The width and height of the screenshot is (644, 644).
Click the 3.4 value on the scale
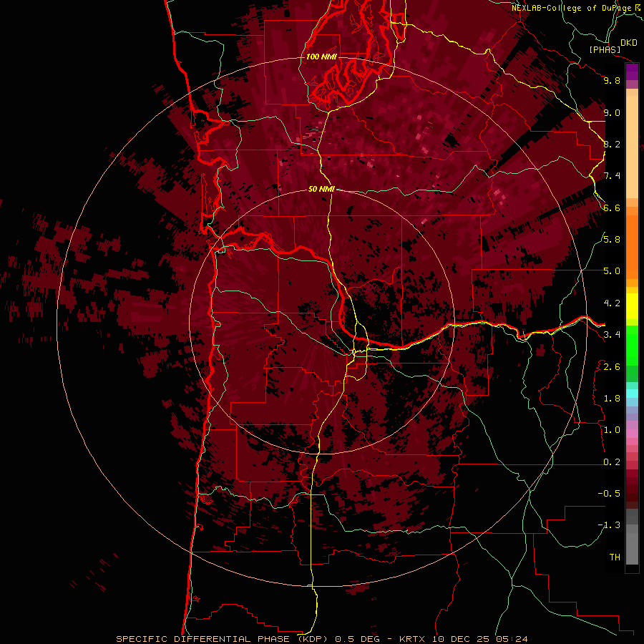click(x=612, y=334)
